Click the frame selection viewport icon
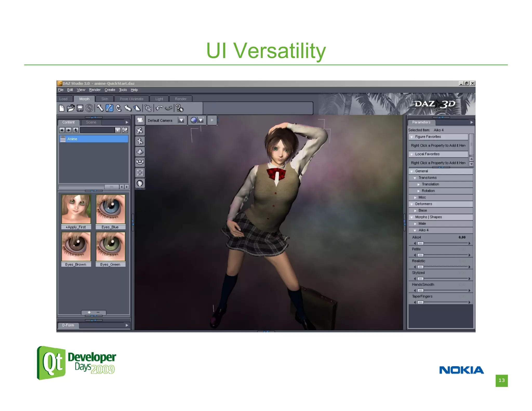Image resolution: width=532 pixels, height=411 pixels. [x=140, y=173]
